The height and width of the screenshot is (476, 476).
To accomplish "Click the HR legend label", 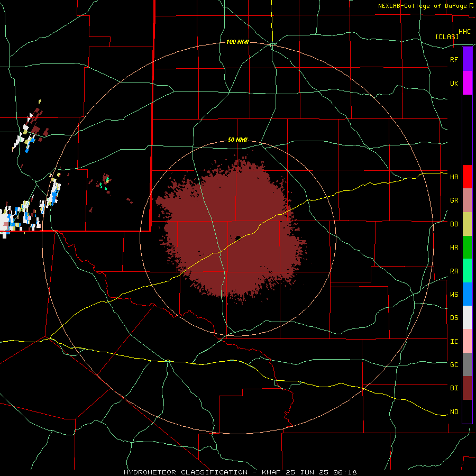I will point(454,248).
